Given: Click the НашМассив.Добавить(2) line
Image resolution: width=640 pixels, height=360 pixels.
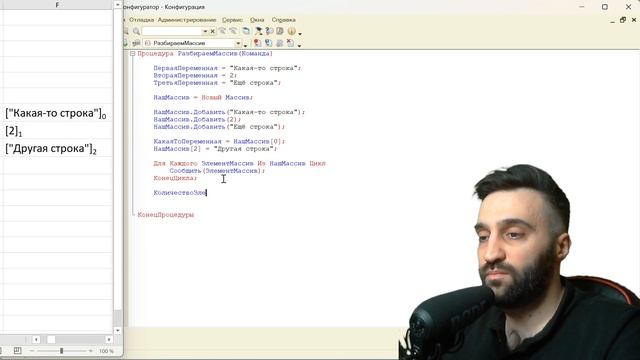Looking at the screenshot, I should tap(197, 120).
